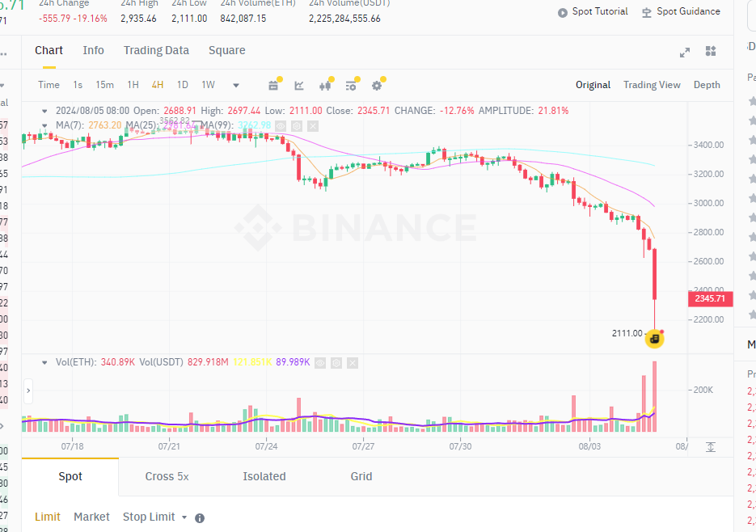
Task: Click the auto-fit axis icon at chart corner
Action: coord(711,446)
